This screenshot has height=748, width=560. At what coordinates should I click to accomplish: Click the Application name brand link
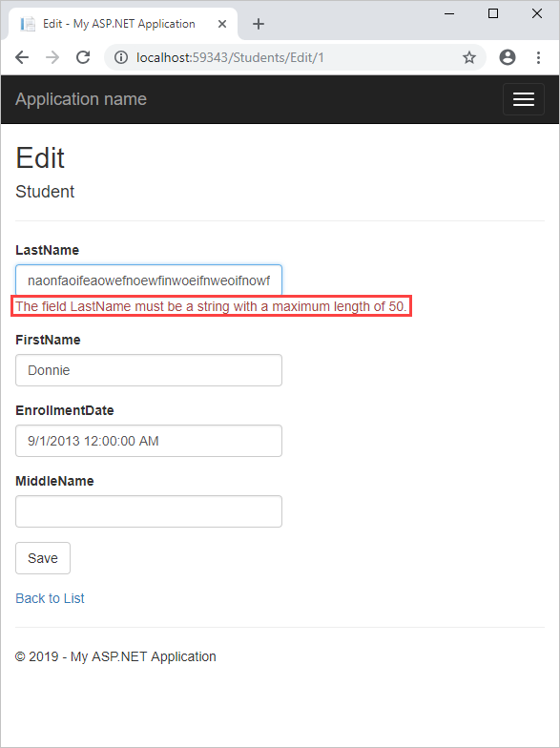point(81,99)
